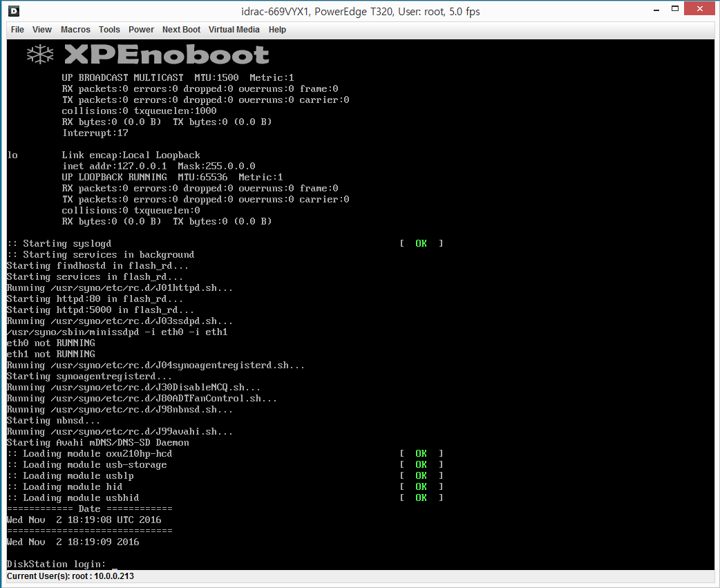Viewport: 720px width, 588px height.
Task: Click 'Loading module oxu210hp-hcd' line
Action: (90, 453)
